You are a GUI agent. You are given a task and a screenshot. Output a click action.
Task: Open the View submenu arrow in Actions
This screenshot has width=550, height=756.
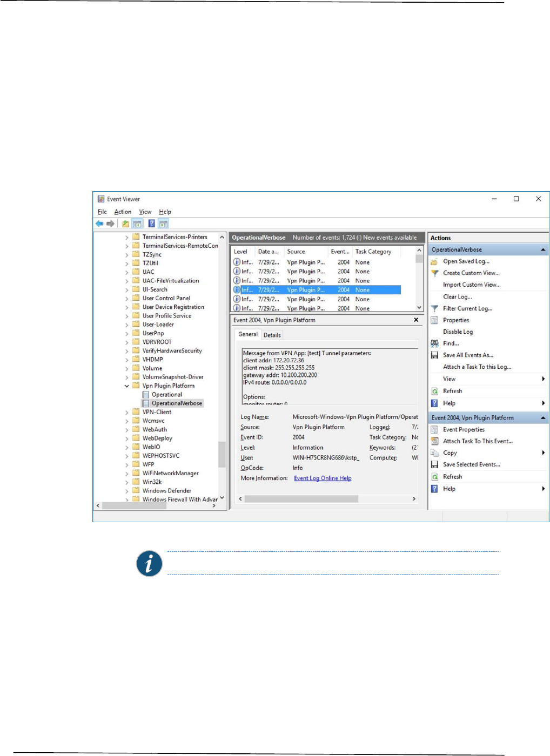tap(543, 379)
